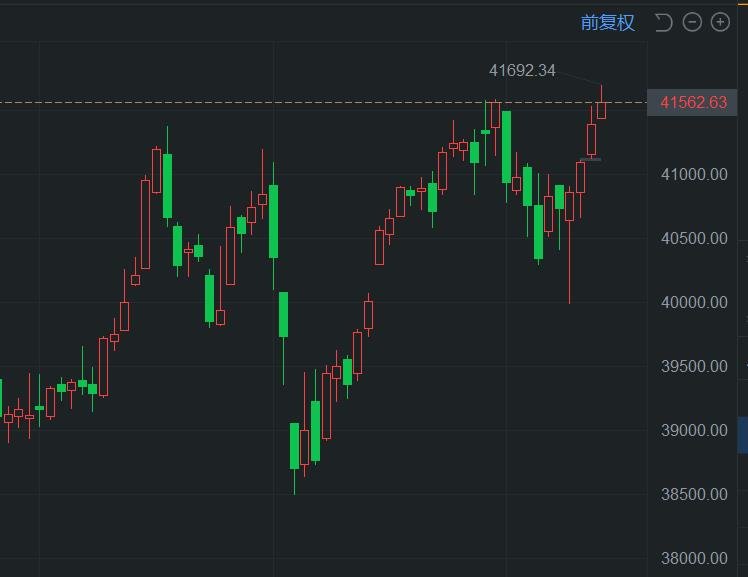Click the gray marker below second-to-last candle

(590, 159)
